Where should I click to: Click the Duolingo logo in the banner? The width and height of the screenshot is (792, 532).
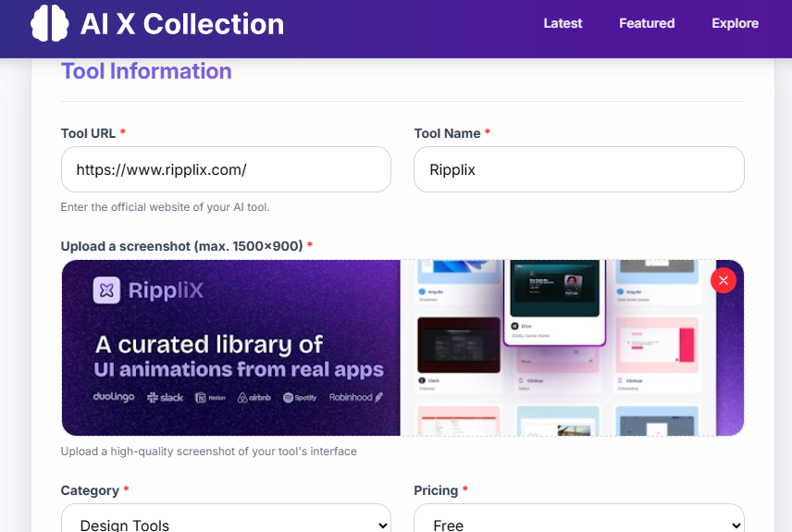point(115,397)
